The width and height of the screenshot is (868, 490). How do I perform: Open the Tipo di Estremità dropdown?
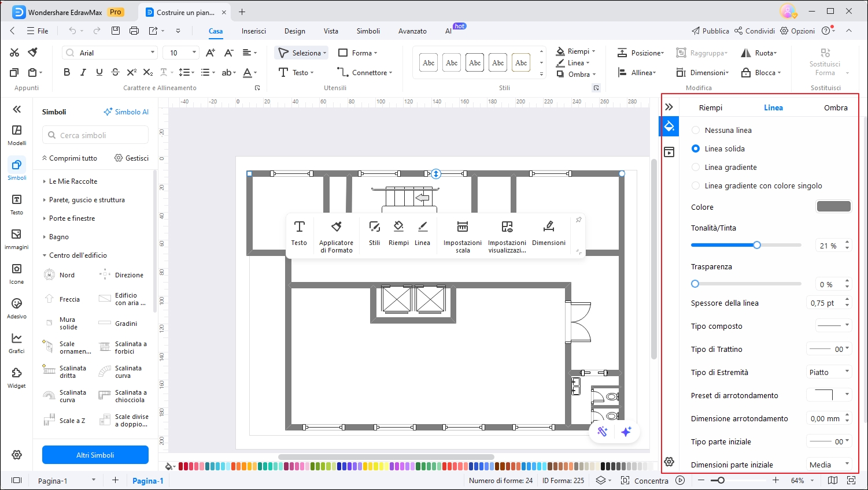tap(829, 372)
